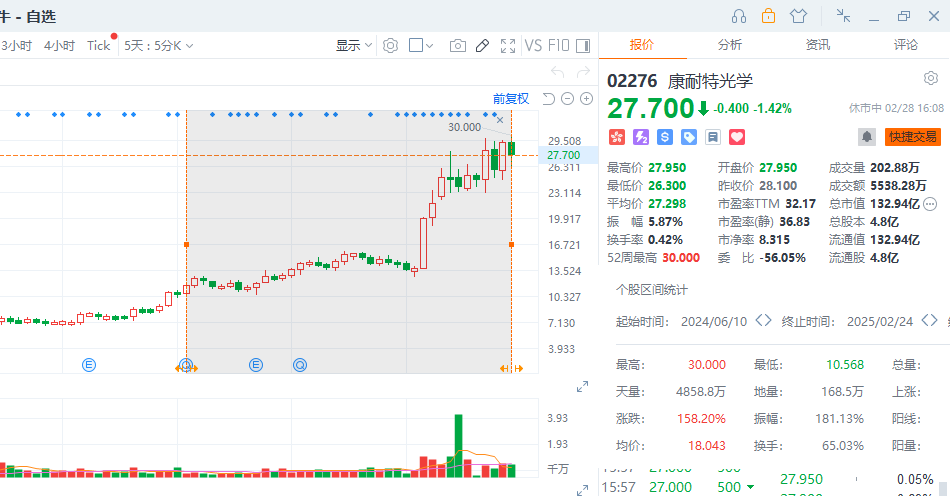The image size is (950, 496).
Task: Switch to the 4小时 timeframe
Action: click(59, 45)
